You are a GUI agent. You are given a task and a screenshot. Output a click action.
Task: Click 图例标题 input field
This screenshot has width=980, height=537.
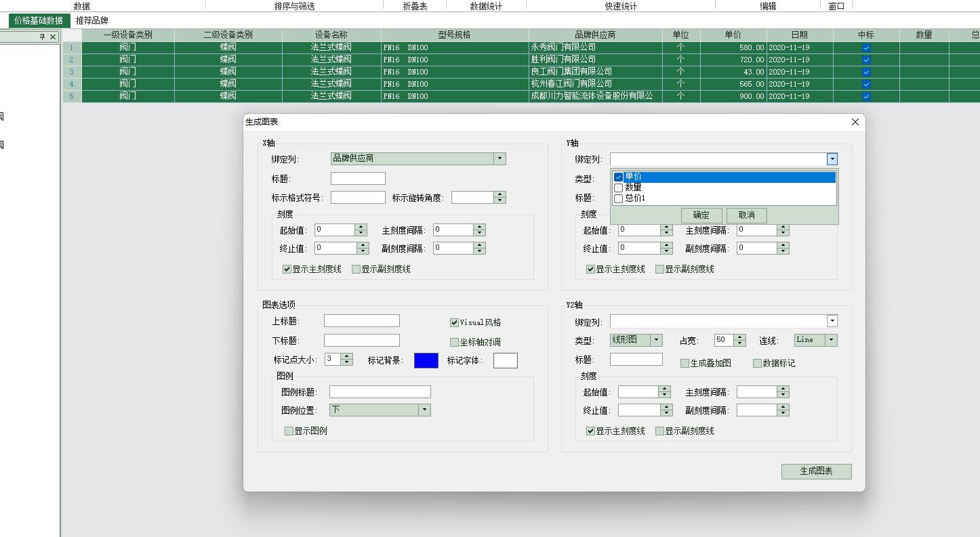[x=380, y=392]
